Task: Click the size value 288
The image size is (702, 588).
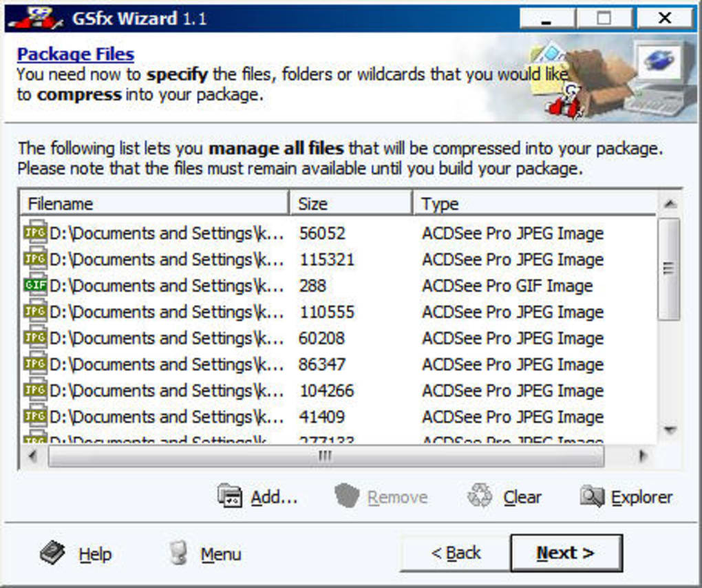Action: pos(312,285)
